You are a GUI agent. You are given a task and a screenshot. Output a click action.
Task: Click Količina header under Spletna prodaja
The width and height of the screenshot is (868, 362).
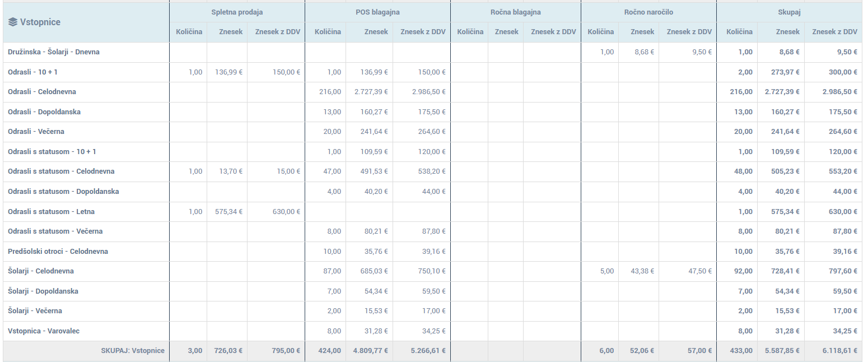(x=189, y=32)
